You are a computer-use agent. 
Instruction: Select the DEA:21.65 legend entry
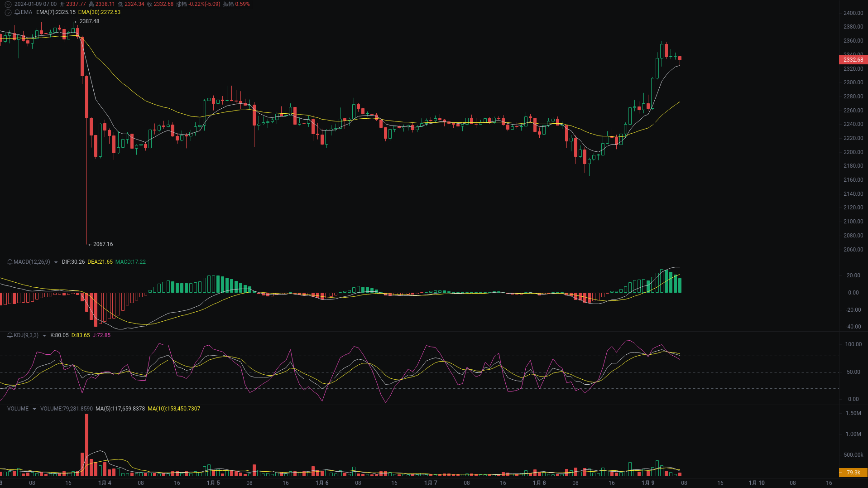(x=100, y=262)
